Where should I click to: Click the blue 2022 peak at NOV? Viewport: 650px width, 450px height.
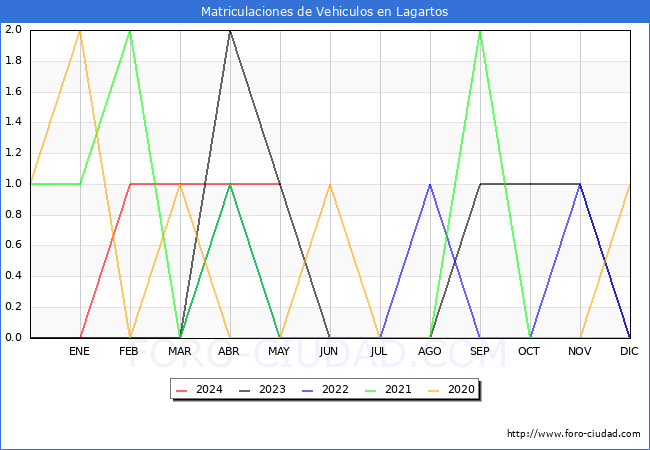[580, 184]
